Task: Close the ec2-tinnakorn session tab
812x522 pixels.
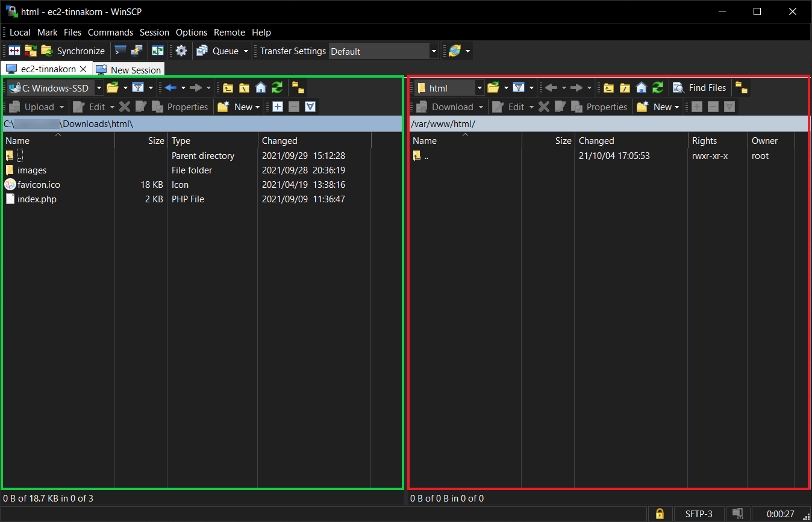Action: (x=84, y=69)
